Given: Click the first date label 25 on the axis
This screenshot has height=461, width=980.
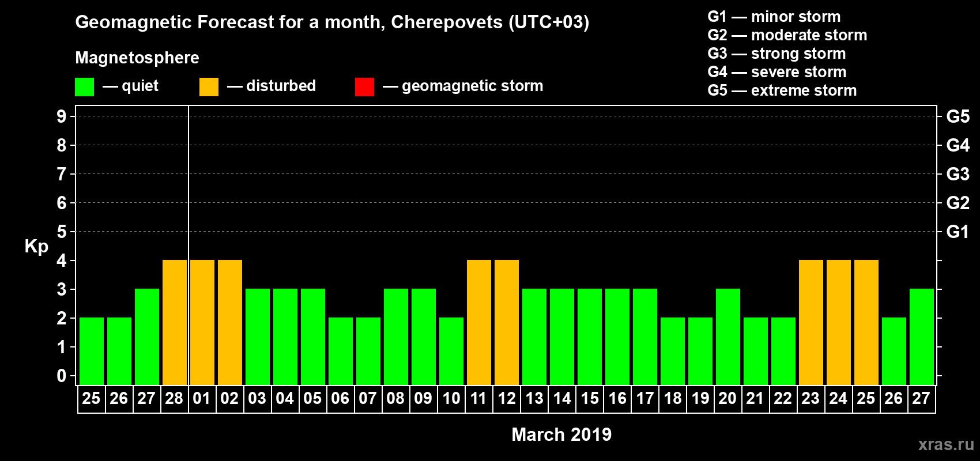Looking at the screenshot, I should [91, 399].
